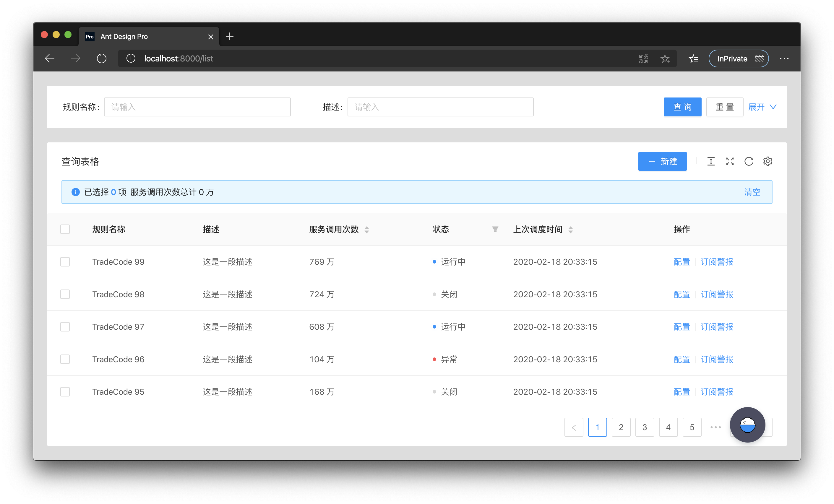Open browser settings three-dot menu

coord(784,58)
